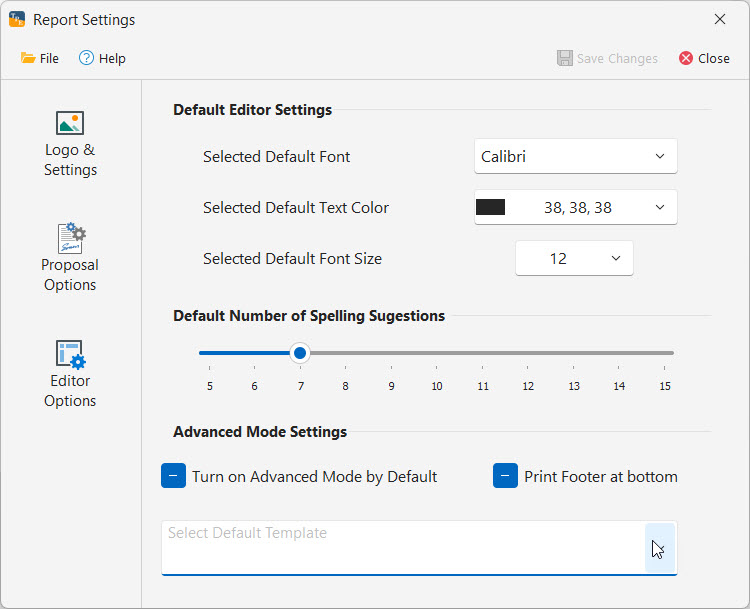Toggle the Print Footer at bottom checkbox

[x=505, y=476]
